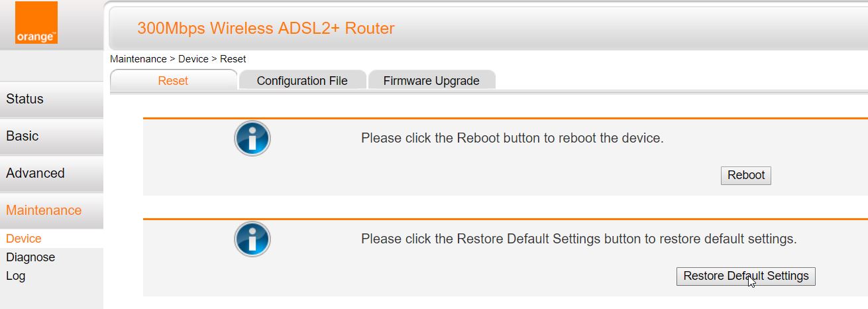Click the 'Maintenance' word in the breadcrumb path
Viewport: 868px width, 309px height.
tap(138, 59)
